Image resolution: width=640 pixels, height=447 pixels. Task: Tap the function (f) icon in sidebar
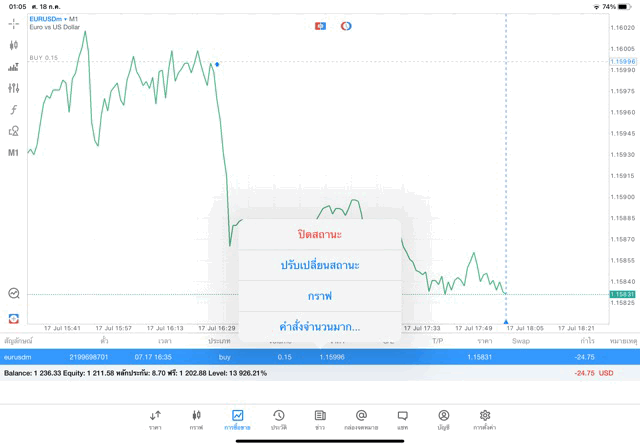point(14,110)
